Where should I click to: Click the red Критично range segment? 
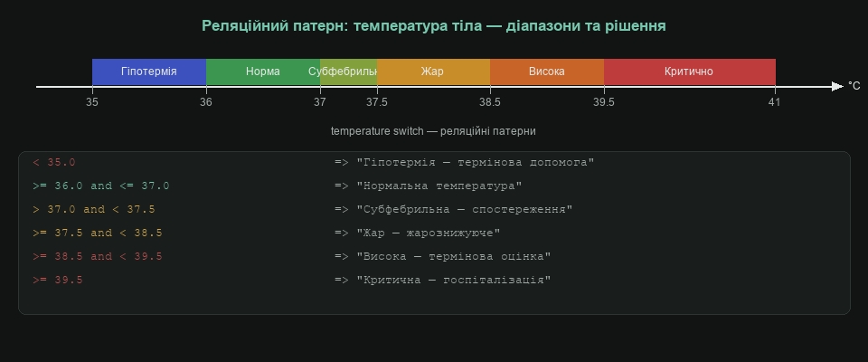point(690,71)
